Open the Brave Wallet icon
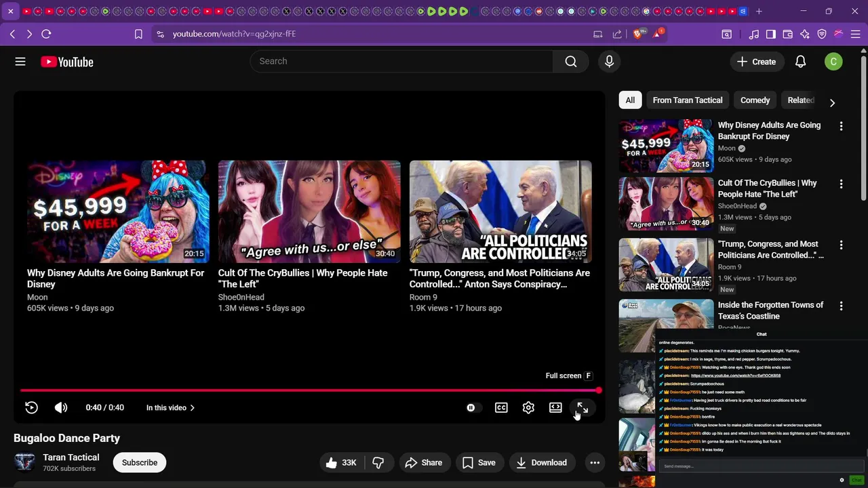This screenshot has height=488, width=868. click(788, 34)
